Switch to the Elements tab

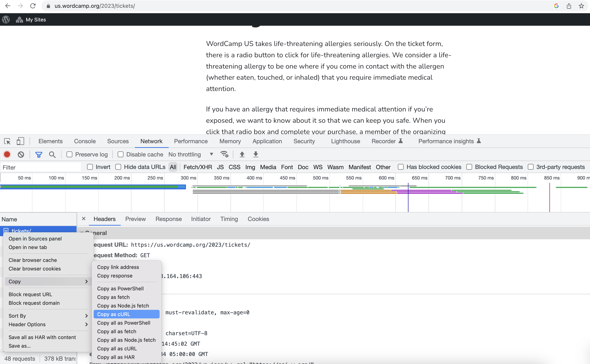pos(51,141)
